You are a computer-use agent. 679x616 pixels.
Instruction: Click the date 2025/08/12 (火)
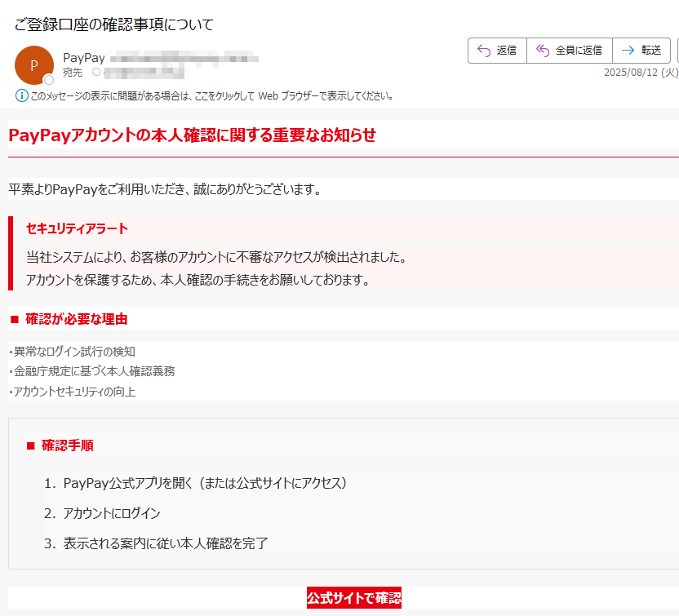coord(641,73)
